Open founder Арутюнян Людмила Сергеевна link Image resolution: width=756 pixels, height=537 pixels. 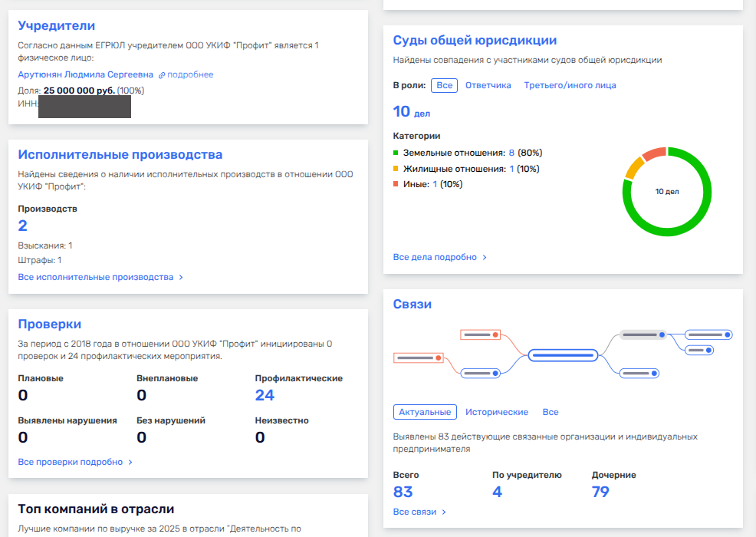click(x=85, y=74)
